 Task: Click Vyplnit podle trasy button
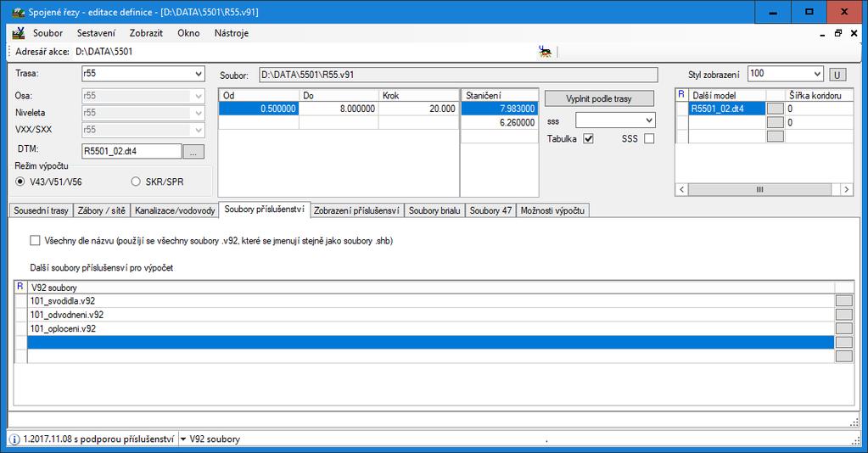coord(599,98)
